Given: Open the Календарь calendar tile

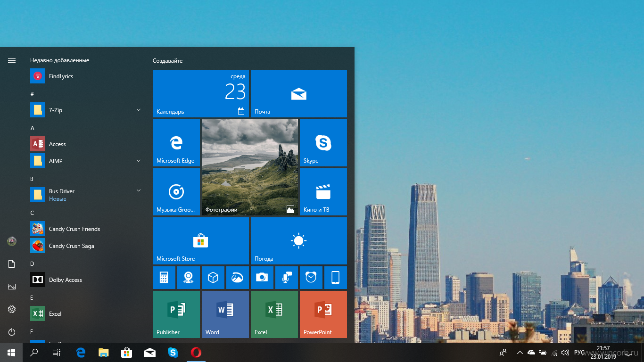Looking at the screenshot, I should point(201,94).
